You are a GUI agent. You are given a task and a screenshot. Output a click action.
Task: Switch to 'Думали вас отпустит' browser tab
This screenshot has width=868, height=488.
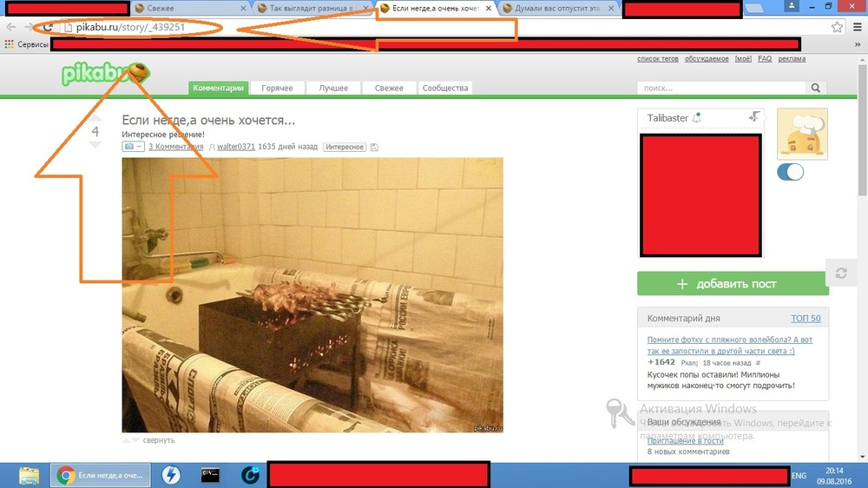(x=556, y=9)
